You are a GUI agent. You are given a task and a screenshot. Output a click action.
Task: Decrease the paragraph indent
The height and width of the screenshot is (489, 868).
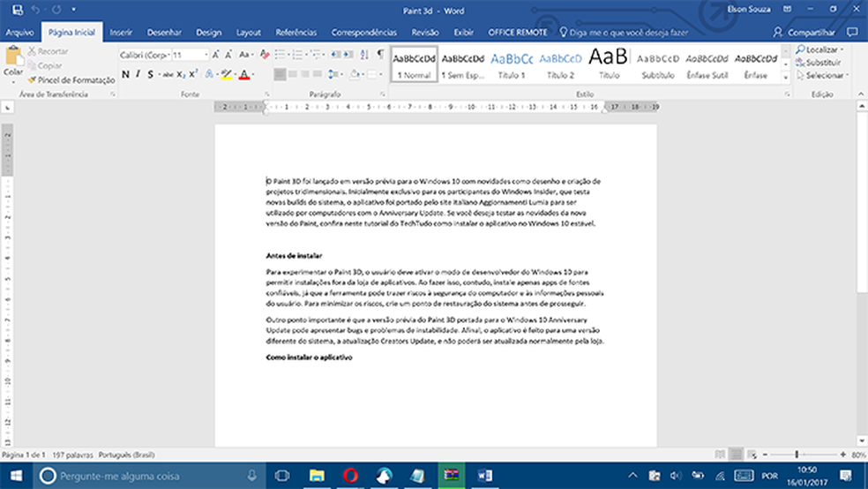coord(335,54)
